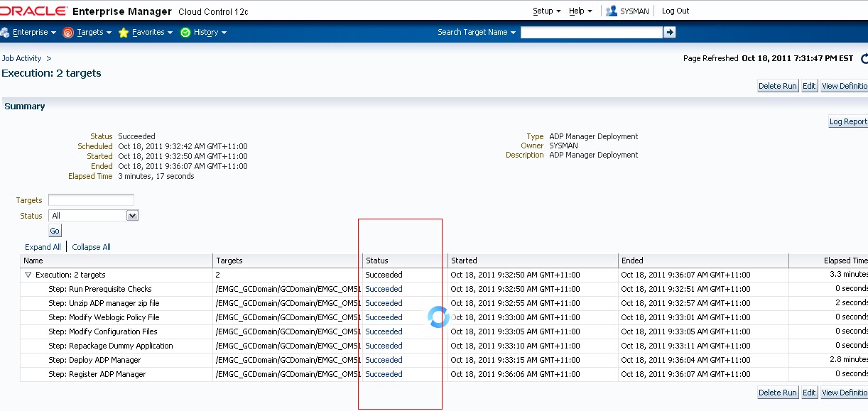Image resolution: width=868 pixels, height=411 pixels.
Task: Click the Expand All link
Action: point(43,247)
